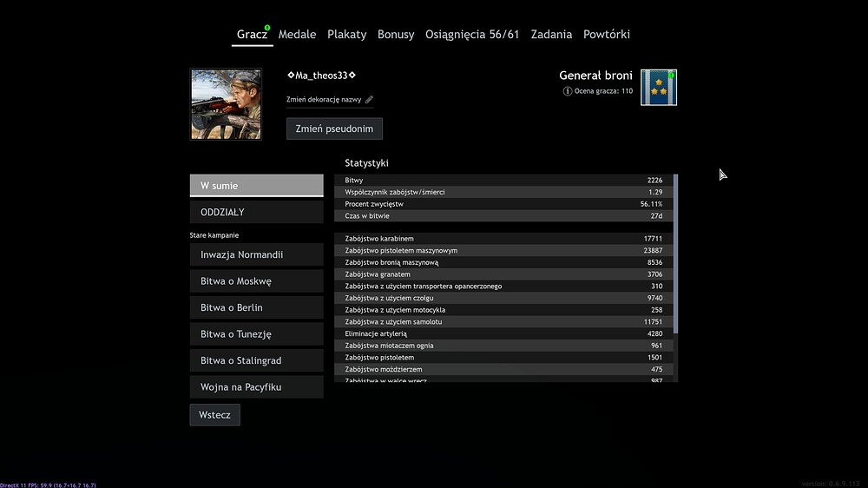Click Zmień dekorację nazwy link
Viewport: 868px width, 488px height.
pyautogui.click(x=324, y=100)
